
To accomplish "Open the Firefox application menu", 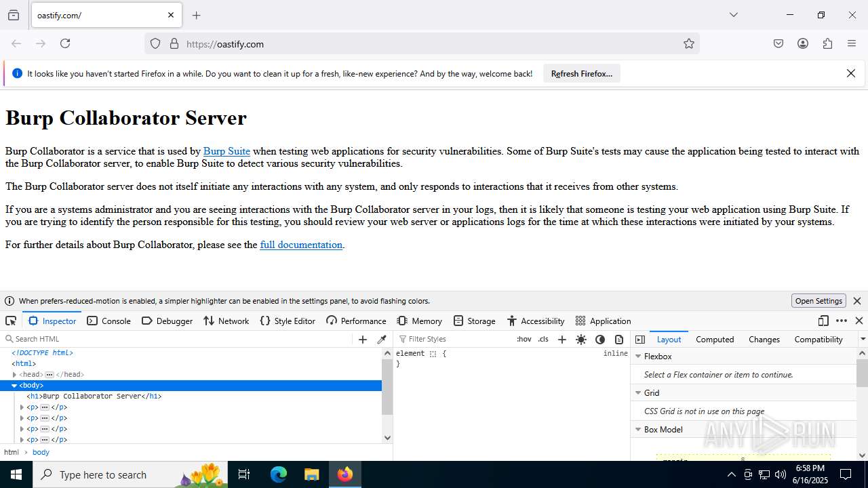I will [x=852, y=44].
